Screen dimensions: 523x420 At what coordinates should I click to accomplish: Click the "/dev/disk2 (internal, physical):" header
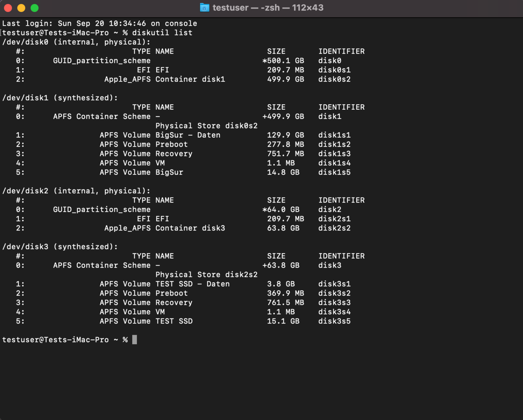point(76,191)
